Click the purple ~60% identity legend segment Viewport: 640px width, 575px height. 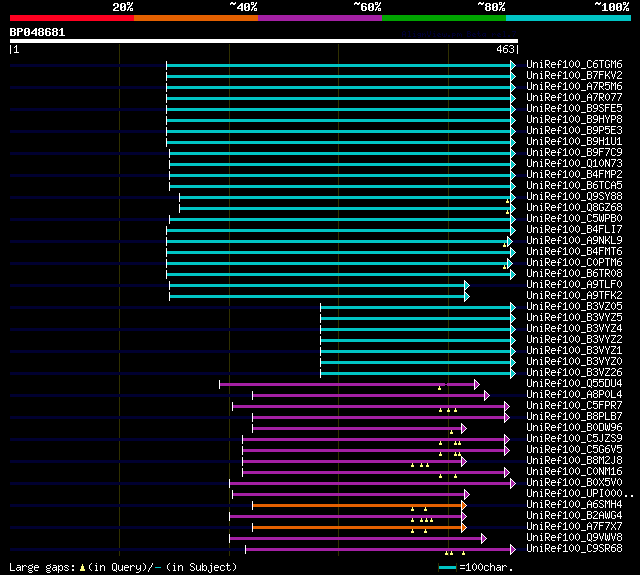pos(320,18)
